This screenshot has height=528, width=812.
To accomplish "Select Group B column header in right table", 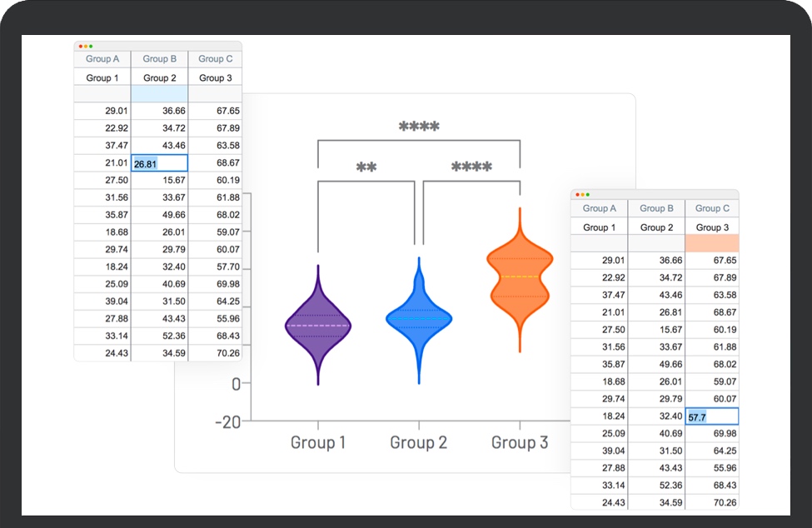I will click(x=656, y=208).
